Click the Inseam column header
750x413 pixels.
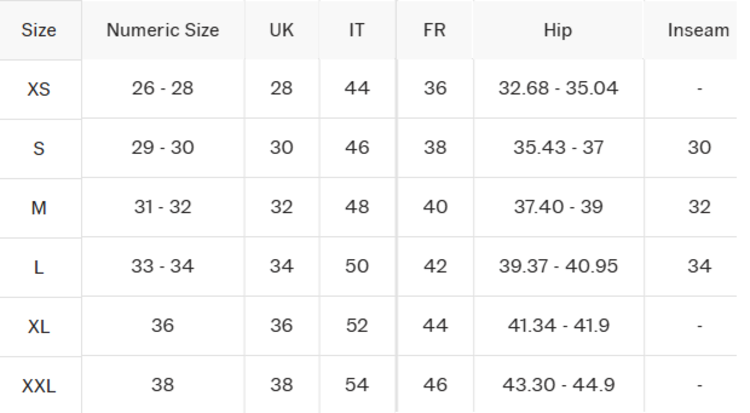(699, 30)
